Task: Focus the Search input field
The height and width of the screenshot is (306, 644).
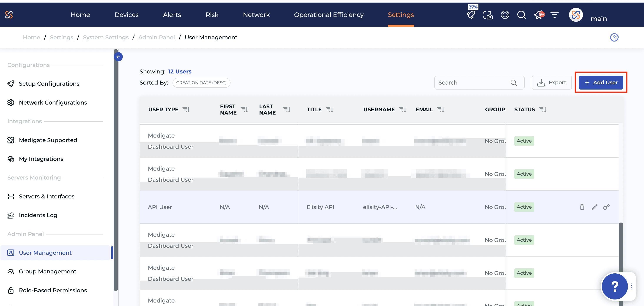Action: tap(479, 83)
